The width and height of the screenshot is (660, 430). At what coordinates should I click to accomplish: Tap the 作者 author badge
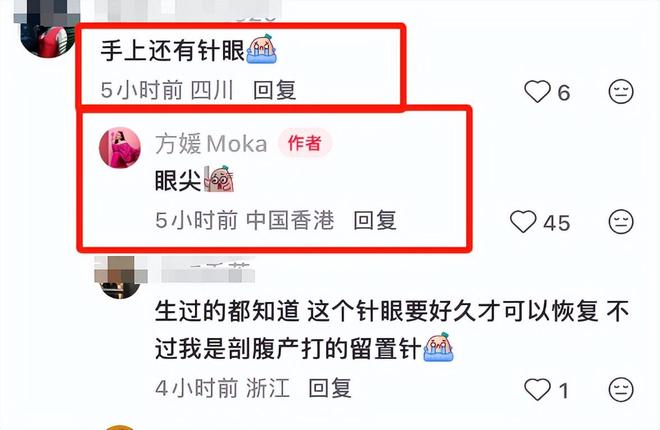[305, 143]
